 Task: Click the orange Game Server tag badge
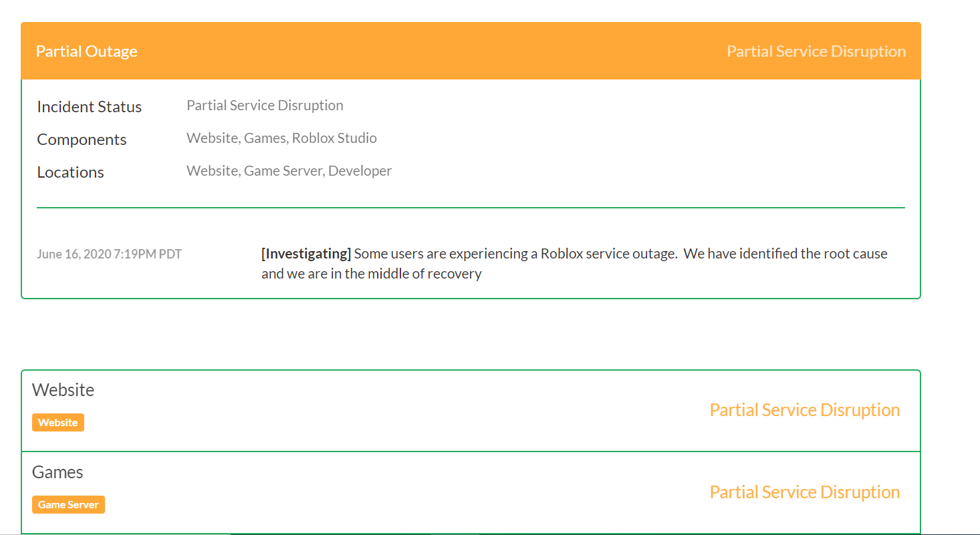click(x=68, y=505)
